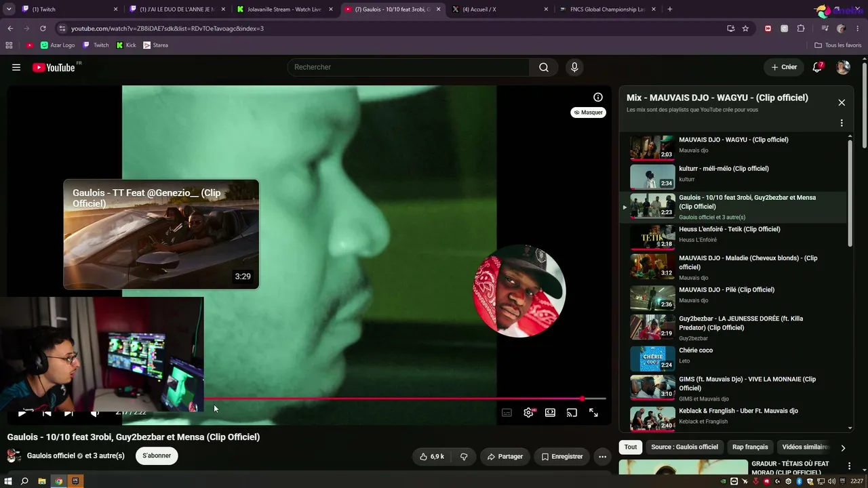Click the Mix playlist scrollbar
The width and height of the screenshot is (868, 488).
point(850,193)
